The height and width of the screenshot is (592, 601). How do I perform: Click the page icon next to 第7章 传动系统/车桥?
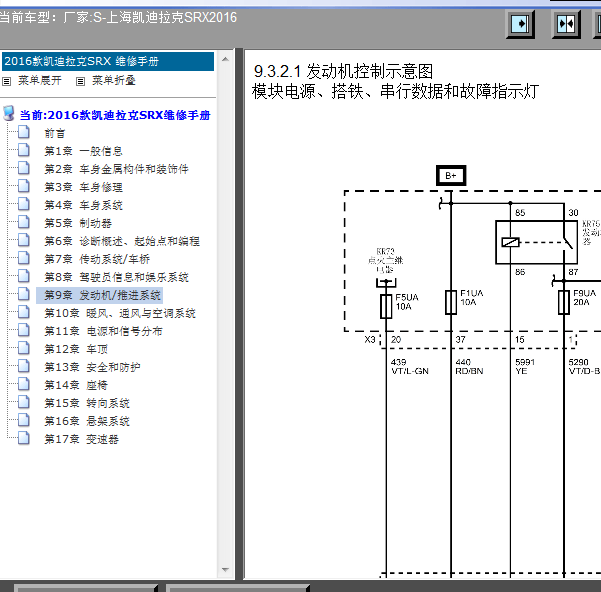24,258
